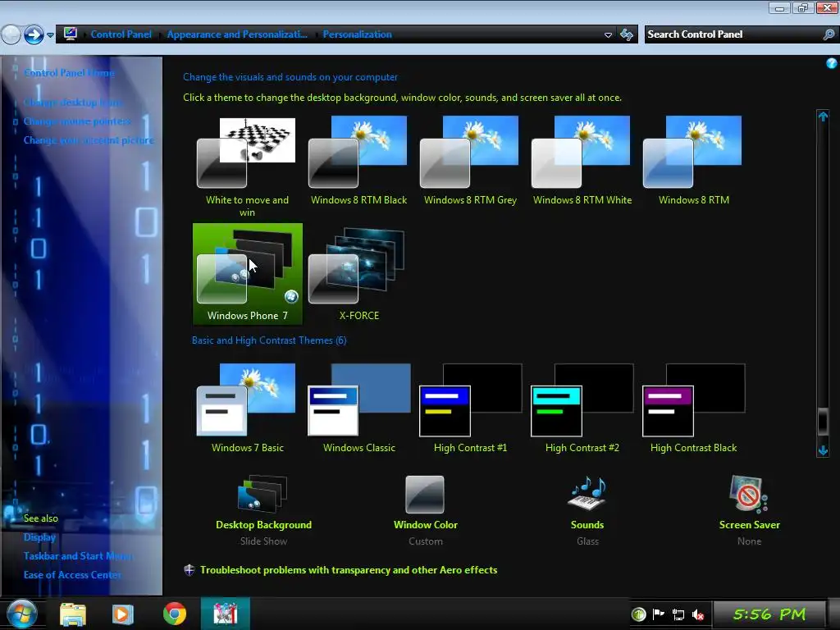Click the 5:56 PM taskbar clock
Image resolution: width=840 pixels, height=630 pixels.
coord(769,614)
